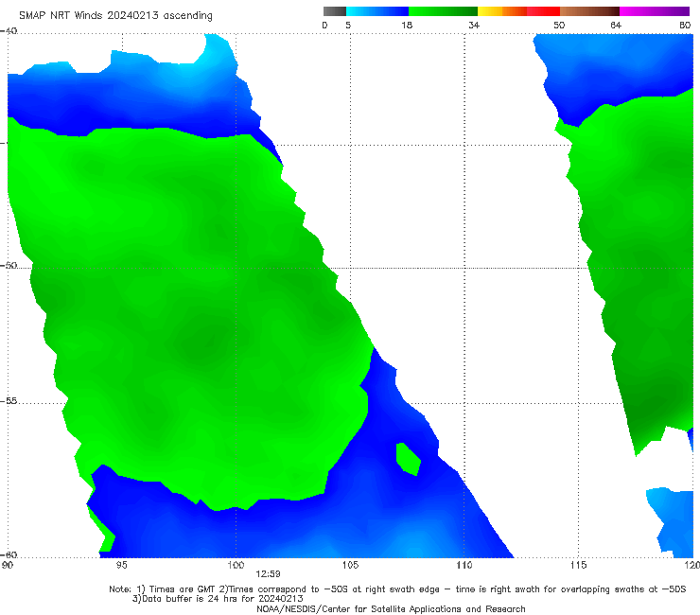Click the brown segment of the color bar
Viewport: 700px width, 615px height.
pos(589,11)
